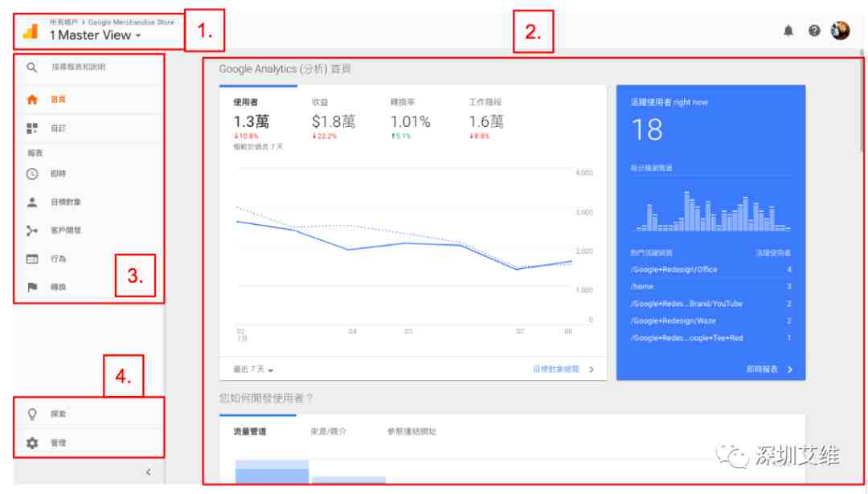Click the Google Merchandise Store breadcrumb
868x494 pixels.
[131, 22]
